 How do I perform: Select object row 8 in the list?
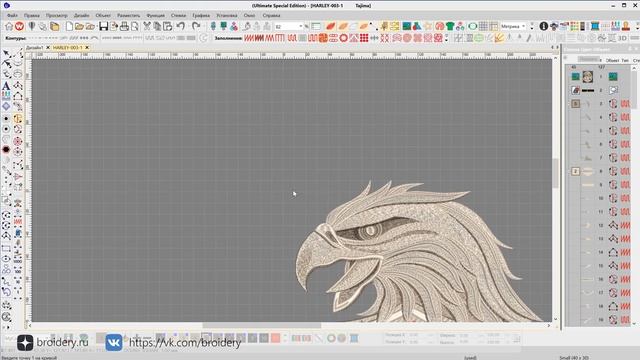[x=600, y=171]
